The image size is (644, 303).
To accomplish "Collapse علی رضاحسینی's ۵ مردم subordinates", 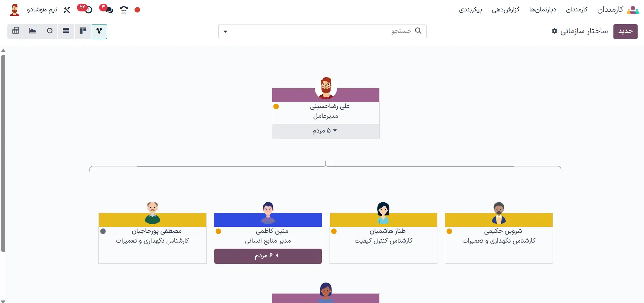I will (325, 131).
